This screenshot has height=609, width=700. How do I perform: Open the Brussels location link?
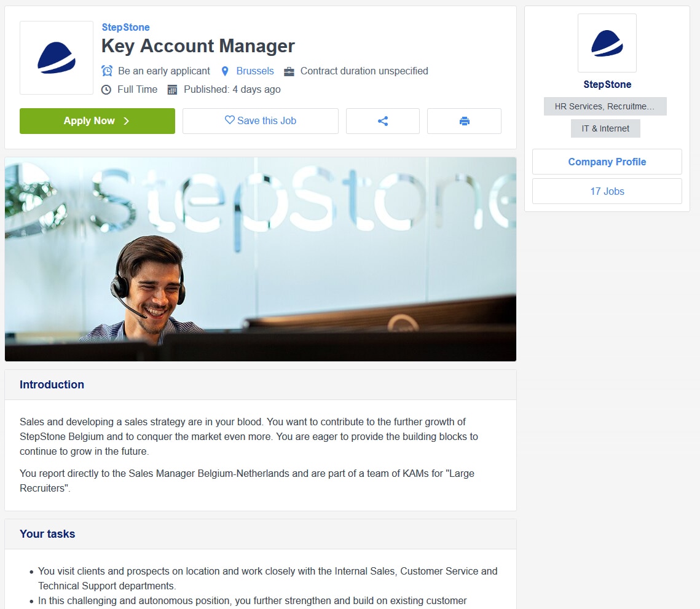[x=255, y=71]
